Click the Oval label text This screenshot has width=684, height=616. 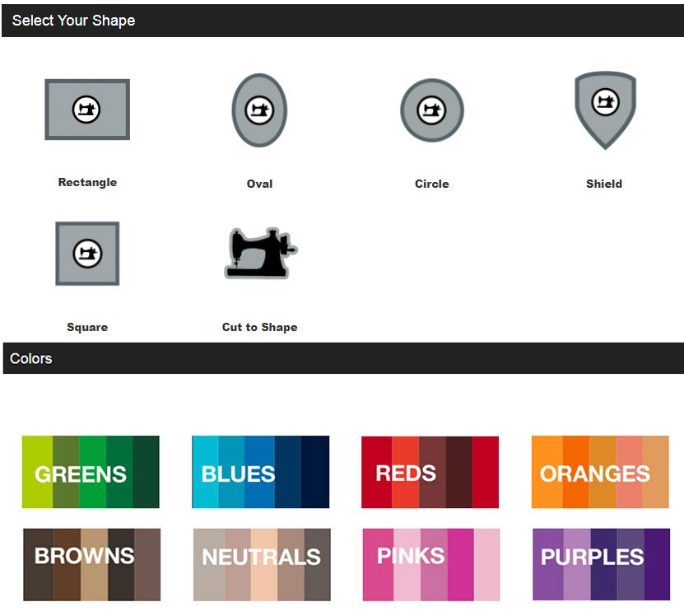point(259,184)
